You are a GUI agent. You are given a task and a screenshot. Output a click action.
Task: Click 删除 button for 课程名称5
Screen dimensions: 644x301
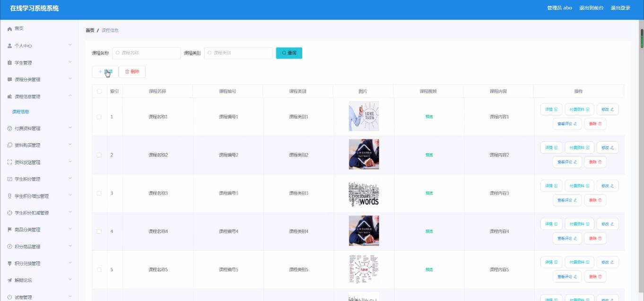coord(595,277)
